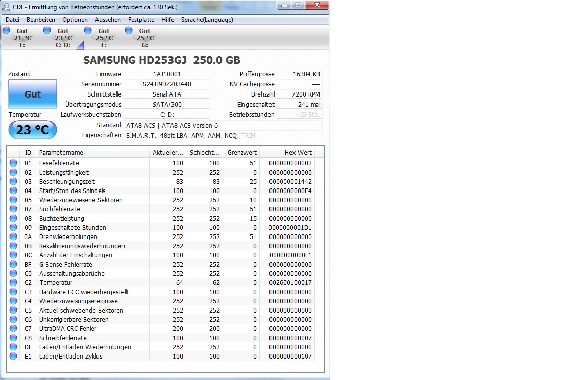Image resolution: width=588 pixels, height=380 pixels.
Task: Click the 23 °C temperature button
Action: pyautogui.click(x=33, y=130)
